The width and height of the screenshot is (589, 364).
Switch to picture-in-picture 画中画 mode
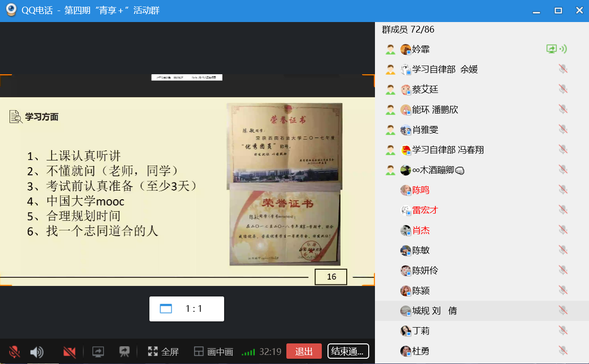point(213,352)
